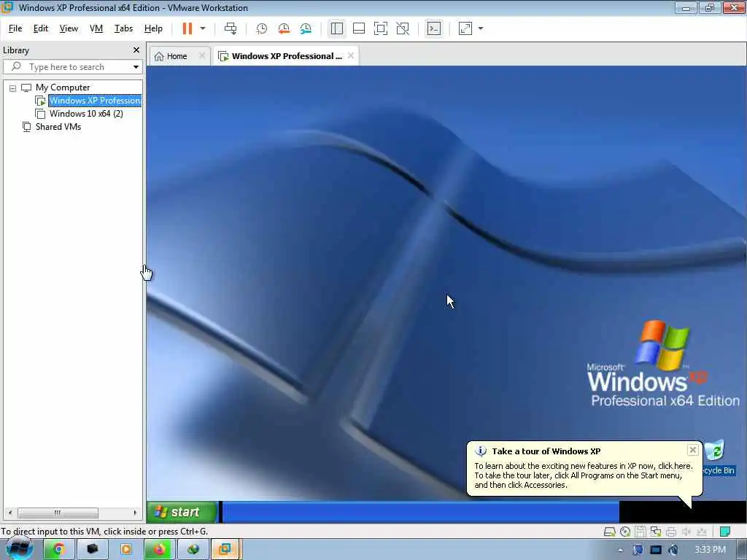Select Shared VMs in the library
The width and height of the screenshot is (747, 560).
pyautogui.click(x=58, y=127)
